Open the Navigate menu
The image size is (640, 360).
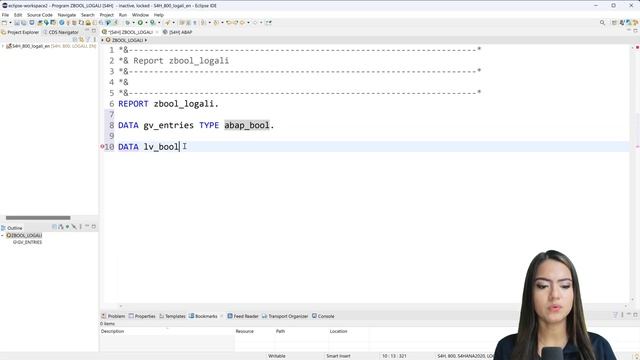(67, 15)
